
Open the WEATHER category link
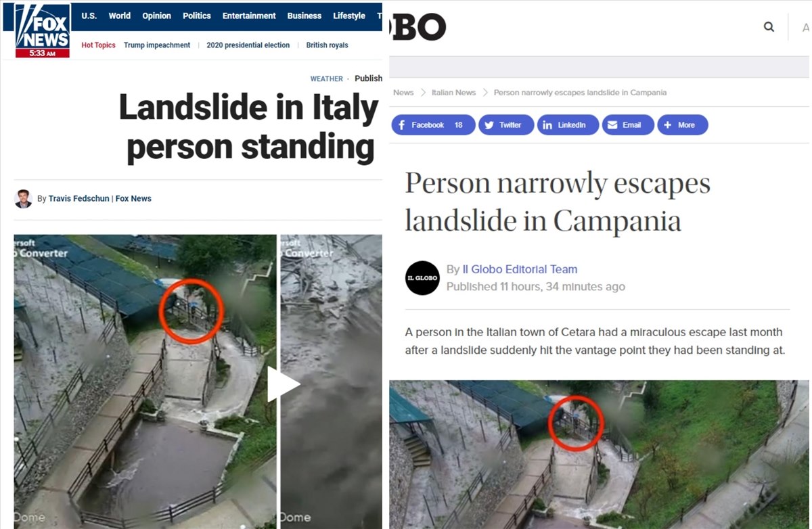[x=327, y=78]
